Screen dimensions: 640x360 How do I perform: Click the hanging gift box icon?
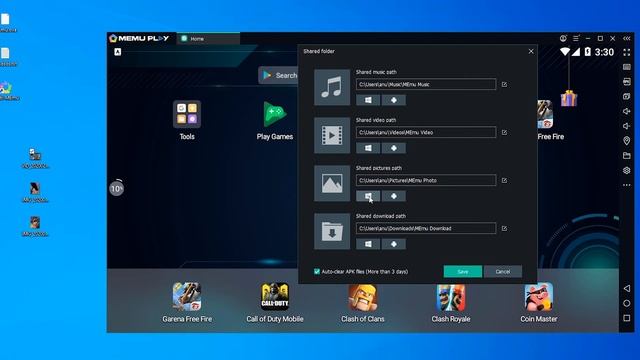(x=569, y=98)
